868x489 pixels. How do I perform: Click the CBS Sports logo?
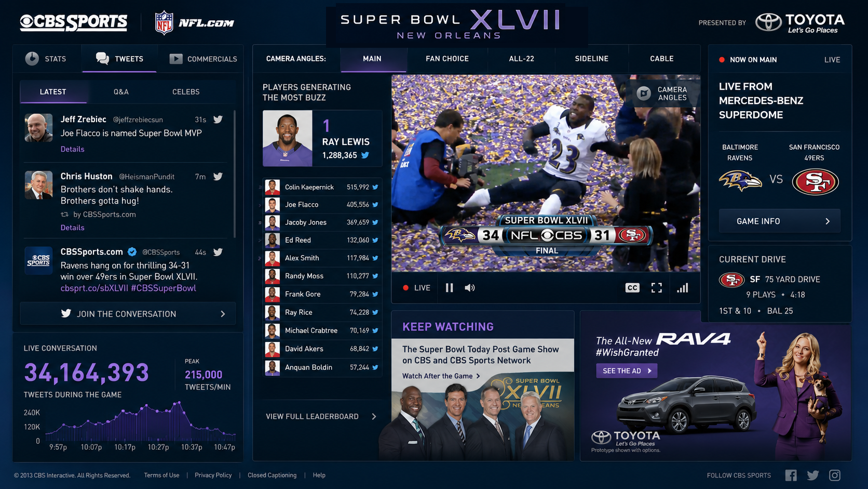click(73, 22)
